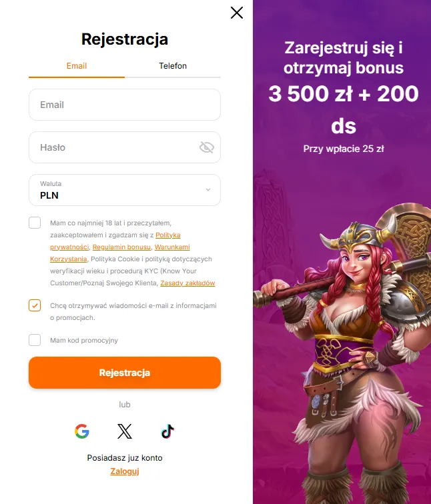This screenshot has width=431, height=504.
Task: Switch to the Telefon tab
Action: [173, 66]
